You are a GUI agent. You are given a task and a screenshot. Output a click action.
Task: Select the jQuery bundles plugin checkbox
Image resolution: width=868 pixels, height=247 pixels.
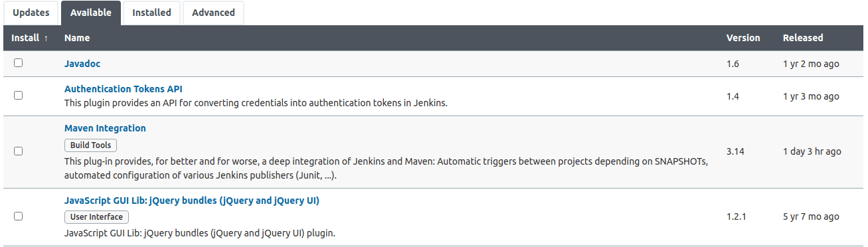point(19,216)
